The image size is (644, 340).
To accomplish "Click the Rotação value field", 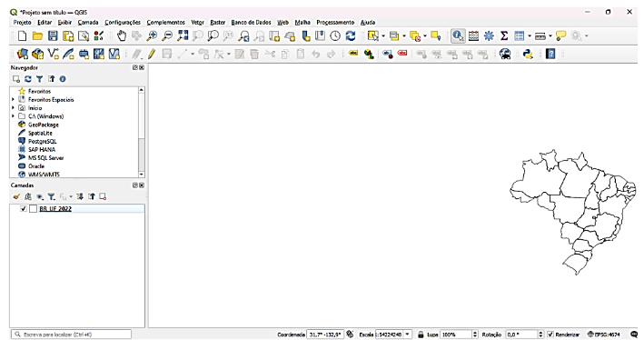I will pos(521,335).
